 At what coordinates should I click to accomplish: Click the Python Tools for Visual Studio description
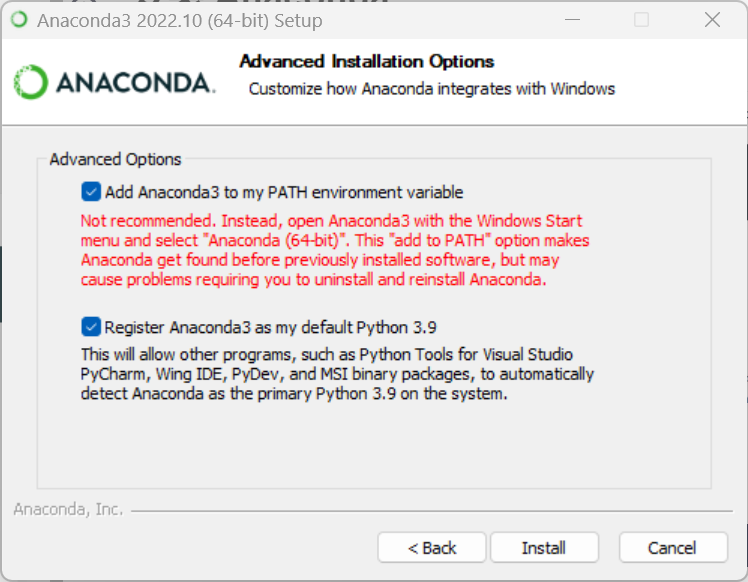coord(337,374)
